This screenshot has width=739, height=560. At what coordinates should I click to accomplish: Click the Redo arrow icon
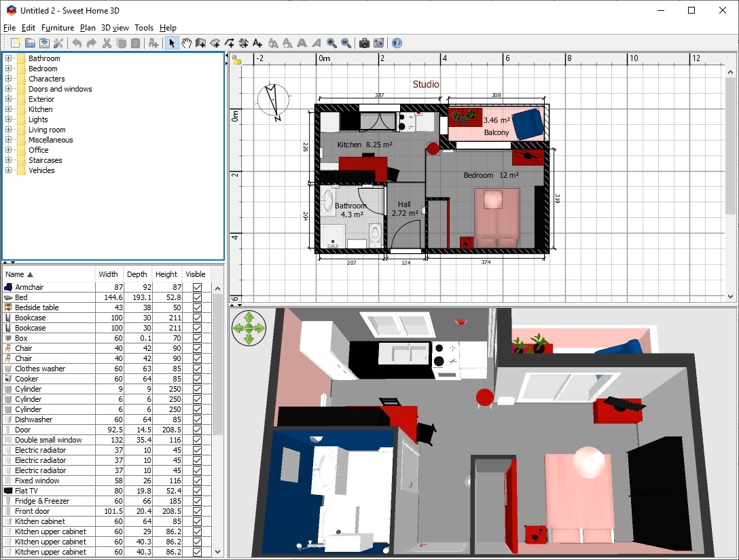(92, 43)
